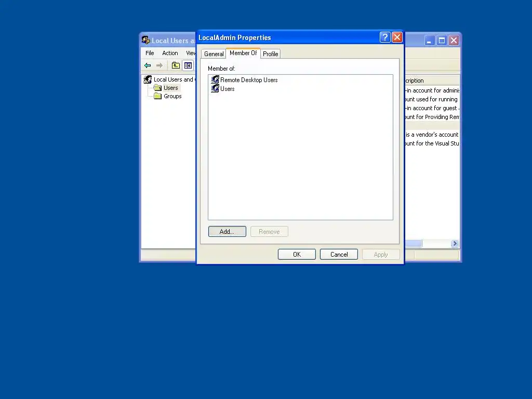This screenshot has height=399, width=532.
Task: Maximize the Local Users and Groups window
Action: 442,41
